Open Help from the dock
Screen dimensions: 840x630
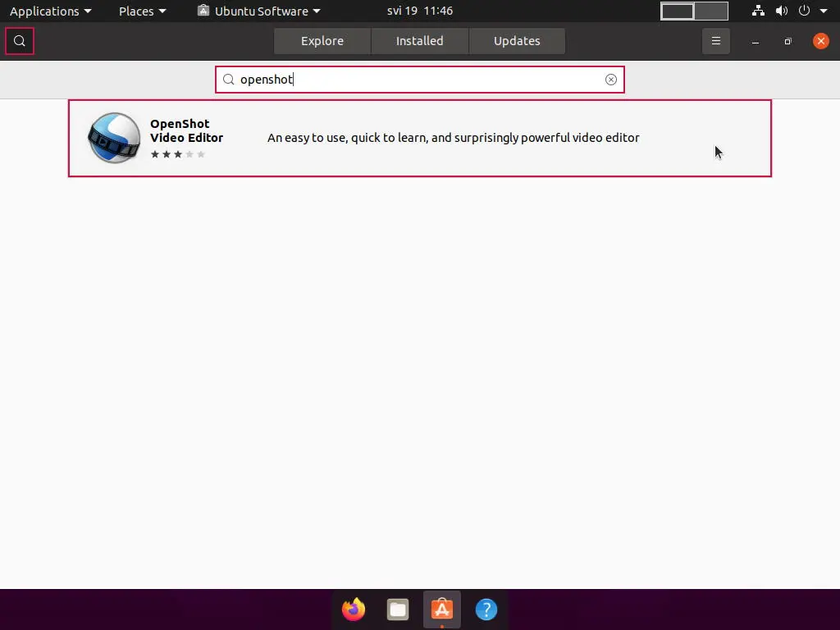tap(486, 609)
